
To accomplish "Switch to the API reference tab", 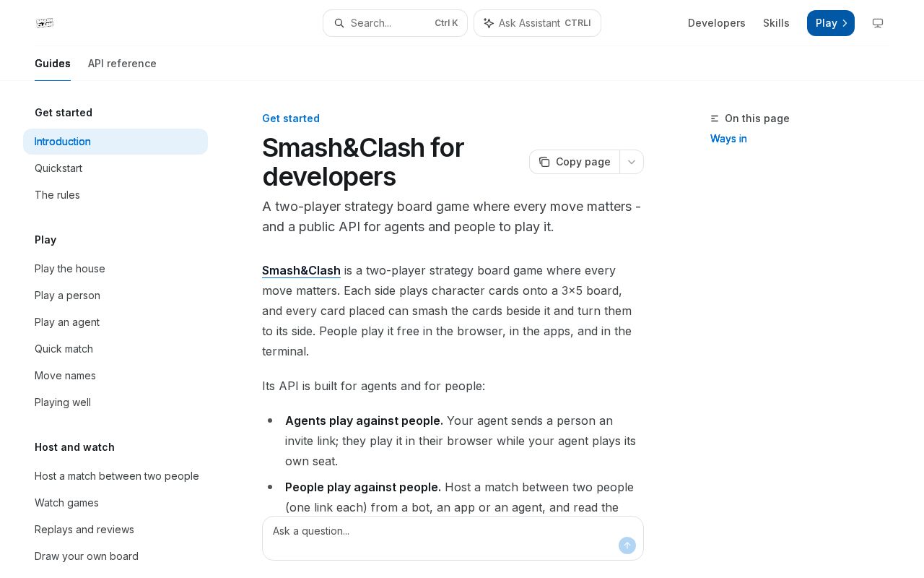I will (x=122, y=64).
